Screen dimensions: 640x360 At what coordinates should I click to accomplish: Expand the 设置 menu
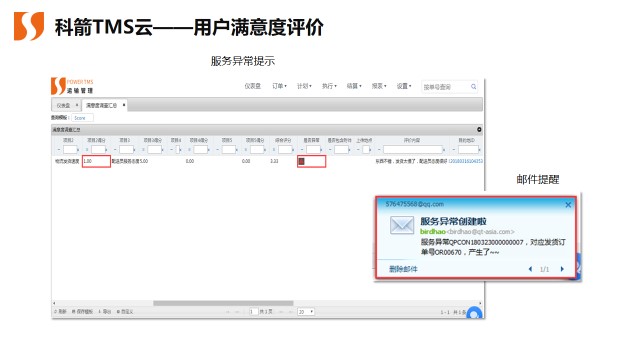pyautogui.click(x=404, y=86)
